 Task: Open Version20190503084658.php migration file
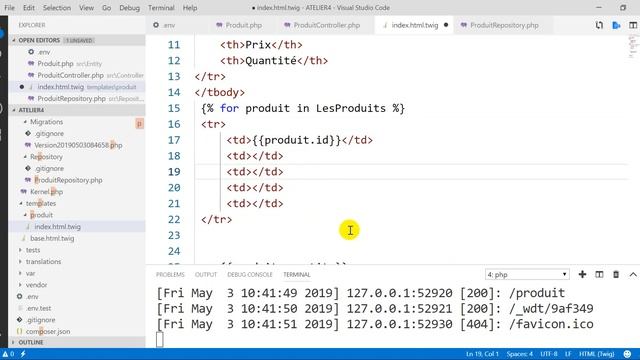(x=78, y=145)
